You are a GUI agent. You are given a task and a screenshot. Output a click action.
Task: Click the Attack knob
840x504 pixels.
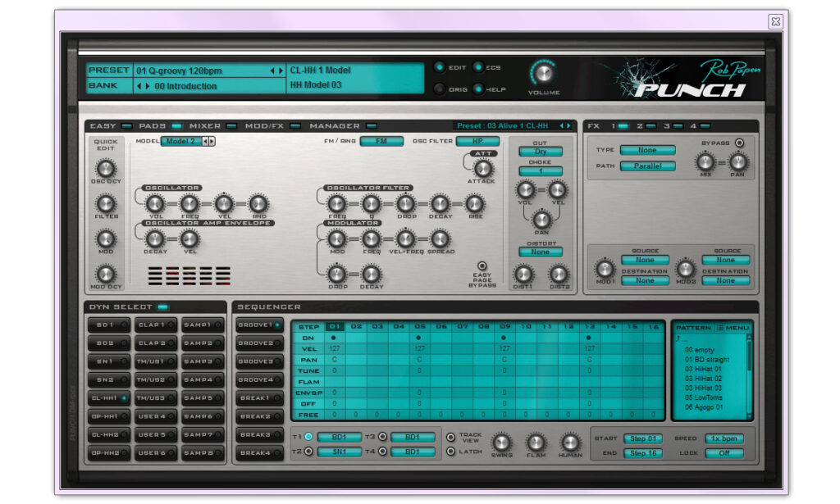tap(482, 169)
